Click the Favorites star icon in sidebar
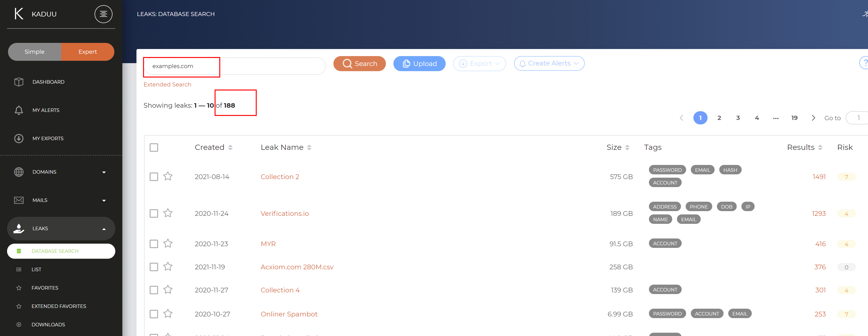 (x=19, y=288)
